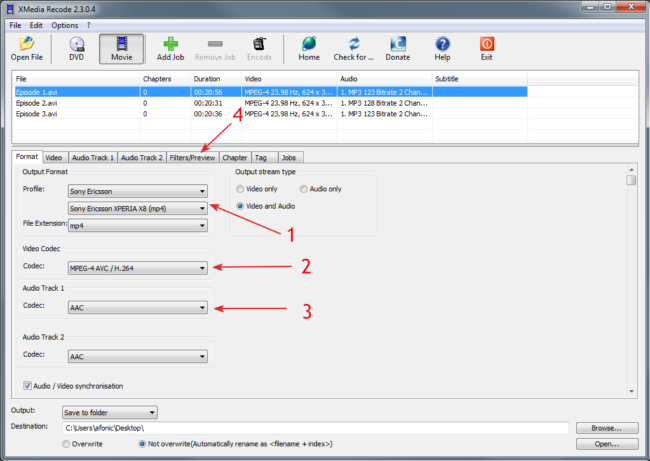Click the File column header
The width and height of the screenshot is (650, 461).
76,79
